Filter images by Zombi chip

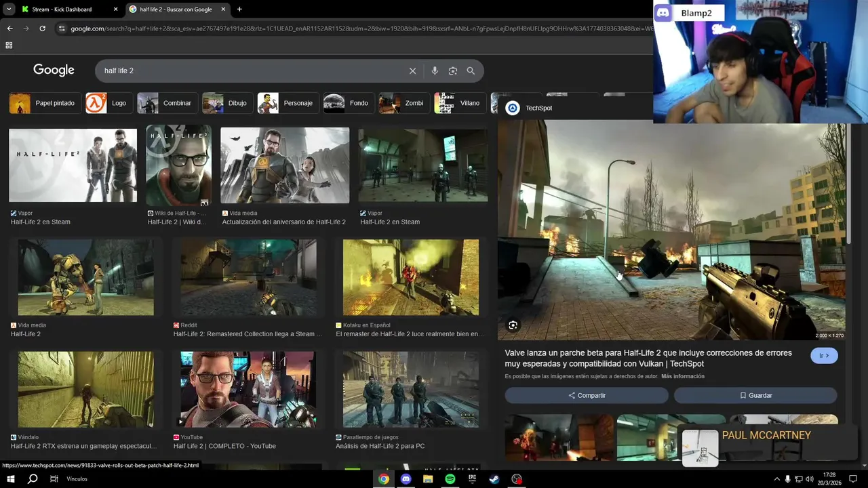(404, 103)
